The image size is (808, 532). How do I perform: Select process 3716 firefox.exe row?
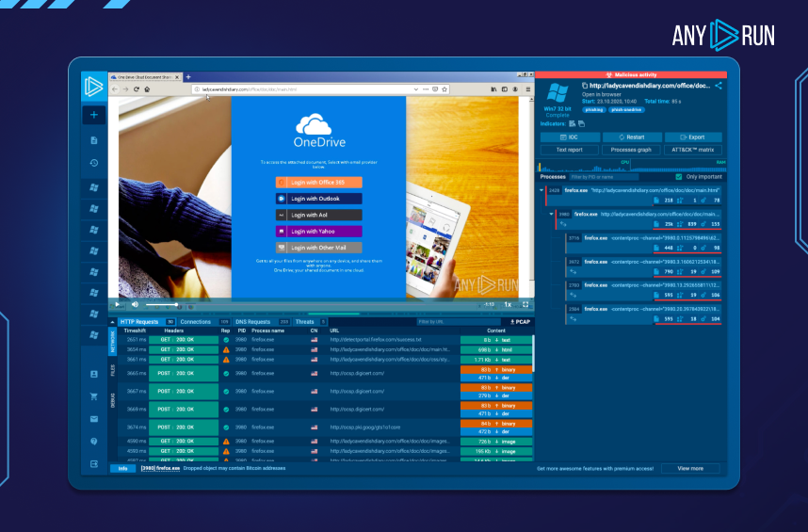[x=643, y=243]
